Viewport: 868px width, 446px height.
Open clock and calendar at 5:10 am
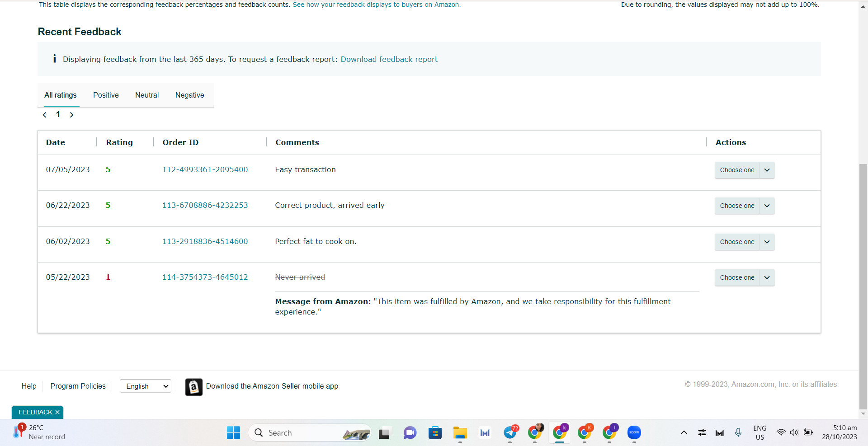840,432
